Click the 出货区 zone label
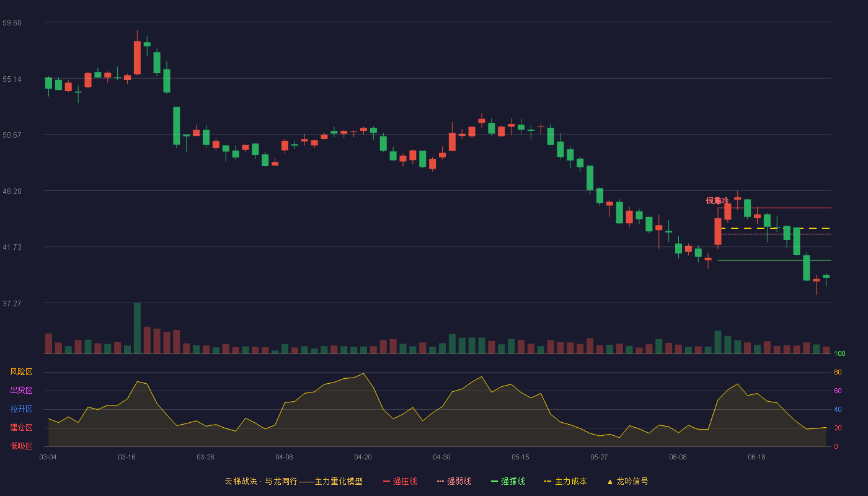Viewport: 868px width, 496px height. pyautogui.click(x=21, y=391)
